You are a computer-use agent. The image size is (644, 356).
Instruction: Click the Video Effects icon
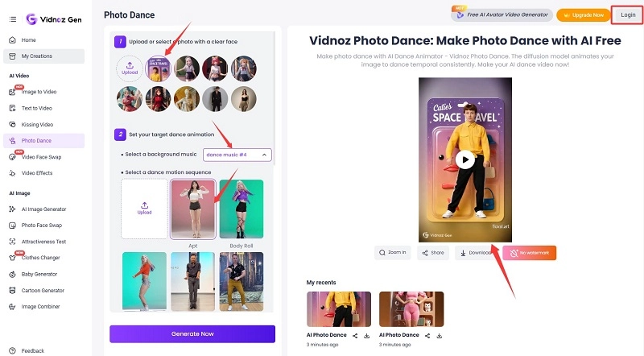pyautogui.click(x=12, y=173)
